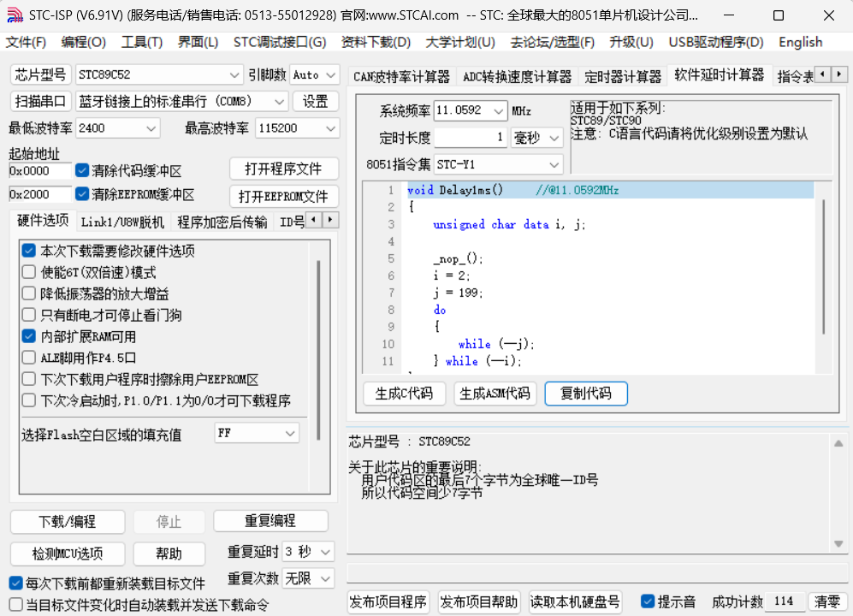Open pin count Auto dropdown
Viewport: 853px width, 616px height.
(315, 75)
